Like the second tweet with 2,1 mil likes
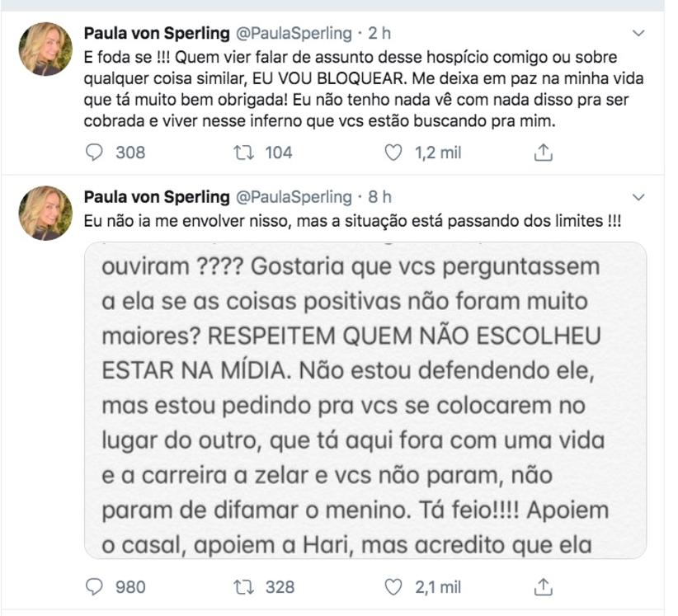The width and height of the screenshot is (678, 616). click(x=394, y=586)
